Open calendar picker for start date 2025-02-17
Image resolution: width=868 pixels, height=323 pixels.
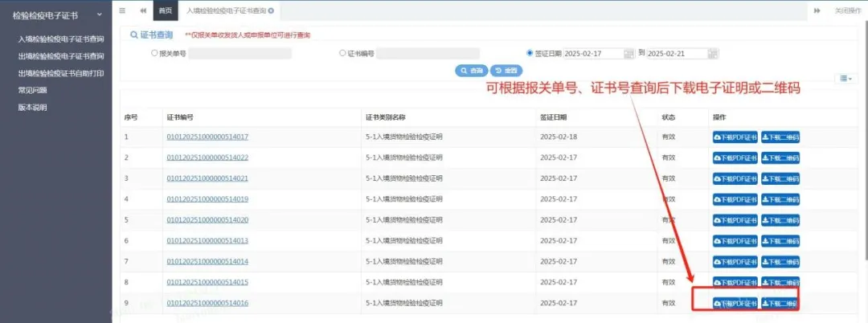[x=628, y=54]
